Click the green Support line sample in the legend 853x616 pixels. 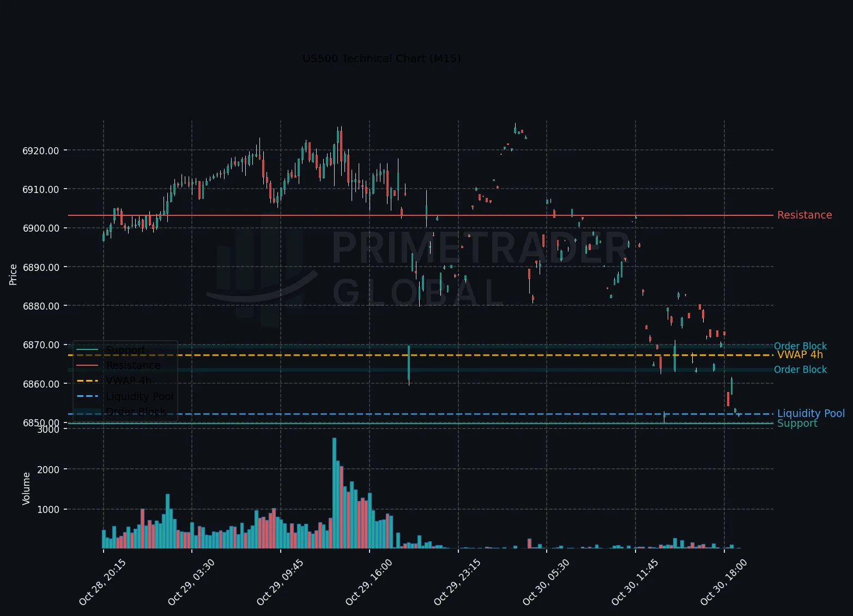coord(87,350)
